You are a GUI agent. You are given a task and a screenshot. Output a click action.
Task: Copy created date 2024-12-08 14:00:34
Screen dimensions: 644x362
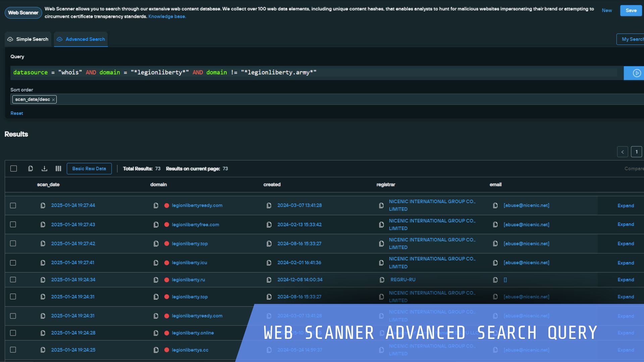point(269,280)
